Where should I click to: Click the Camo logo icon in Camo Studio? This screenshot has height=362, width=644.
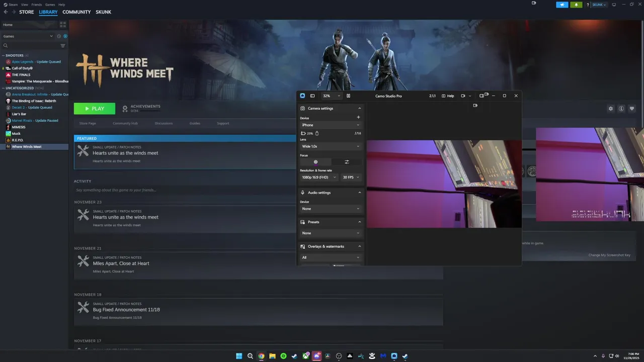pyautogui.click(x=302, y=96)
